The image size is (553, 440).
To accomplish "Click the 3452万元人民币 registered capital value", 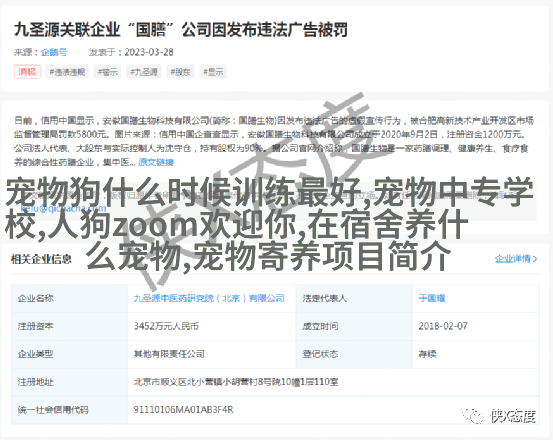I will [x=166, y=326].
